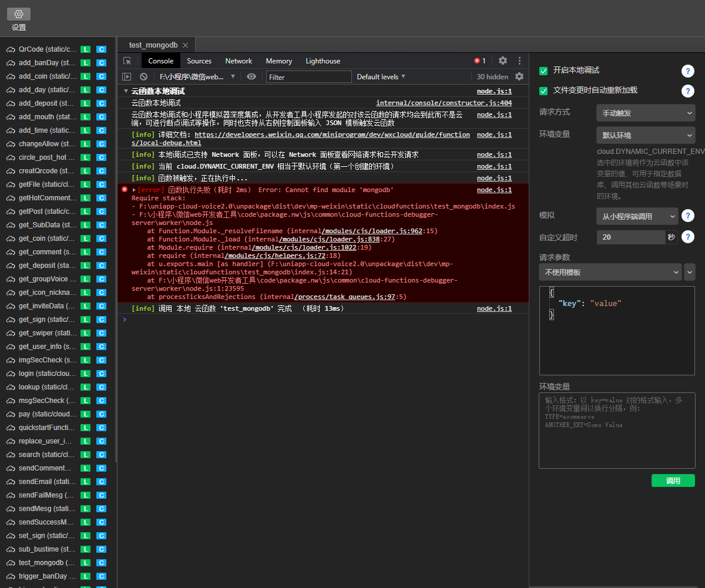Viewport: 705px width, 588px height.
Task: Open the 模拟 从小程序端调用 dropdown
Action: pos(637,216)
